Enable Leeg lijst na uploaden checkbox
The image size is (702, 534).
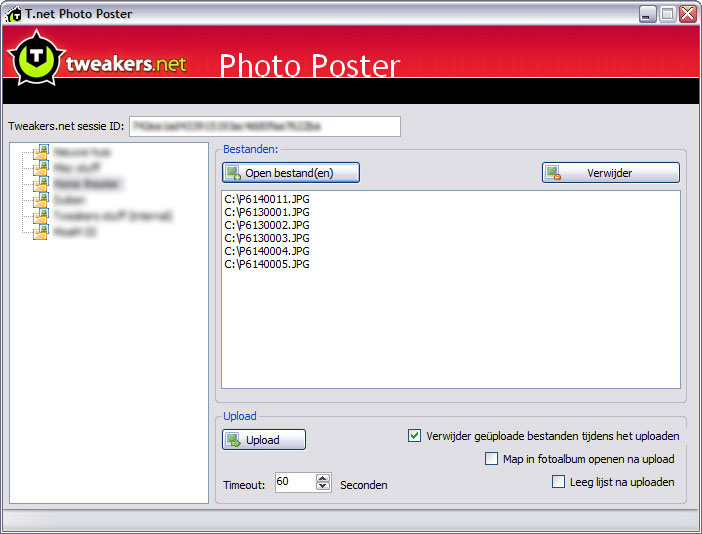point(558,482)
